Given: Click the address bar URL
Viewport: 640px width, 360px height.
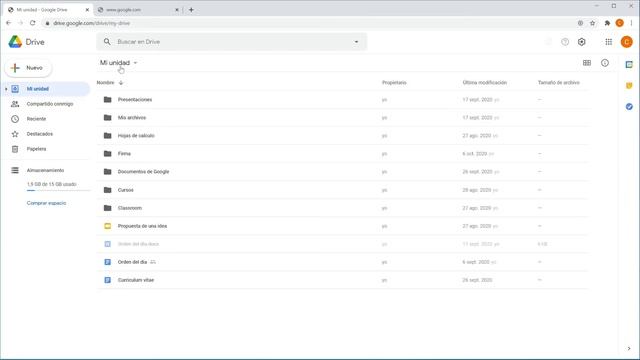Looking at the screenshot, I should 91,23.
